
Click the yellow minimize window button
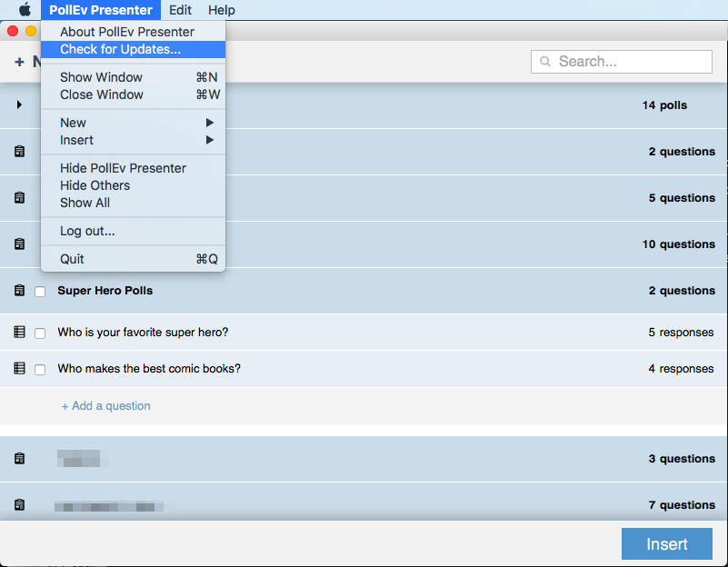[x=31, y=31]
